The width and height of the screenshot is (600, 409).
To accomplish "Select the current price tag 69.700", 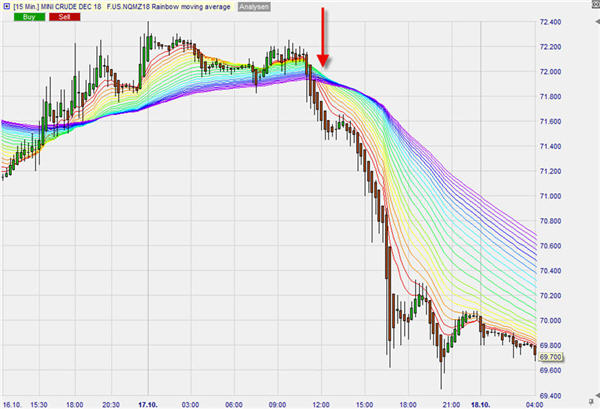I will click(550, 357).
